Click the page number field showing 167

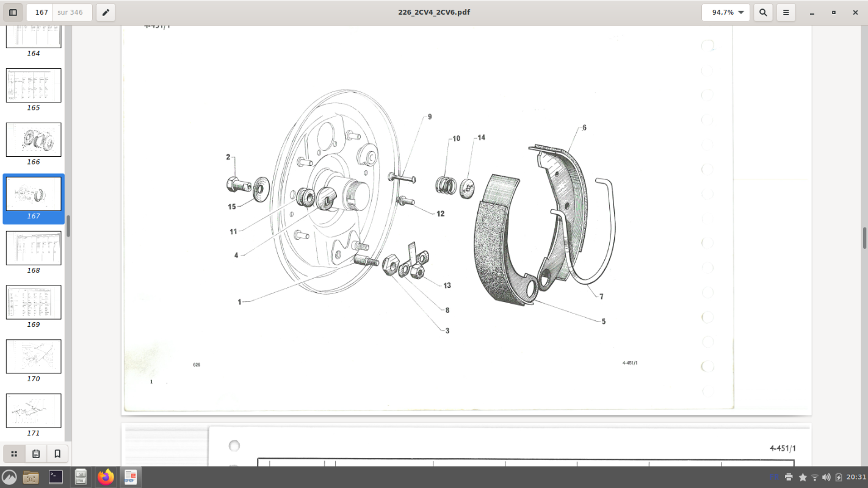point(41,12)
